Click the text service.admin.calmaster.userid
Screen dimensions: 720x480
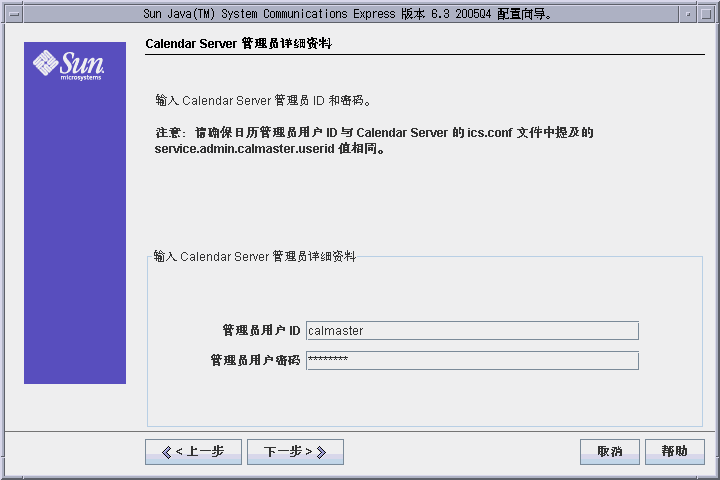tap(244, 149)
